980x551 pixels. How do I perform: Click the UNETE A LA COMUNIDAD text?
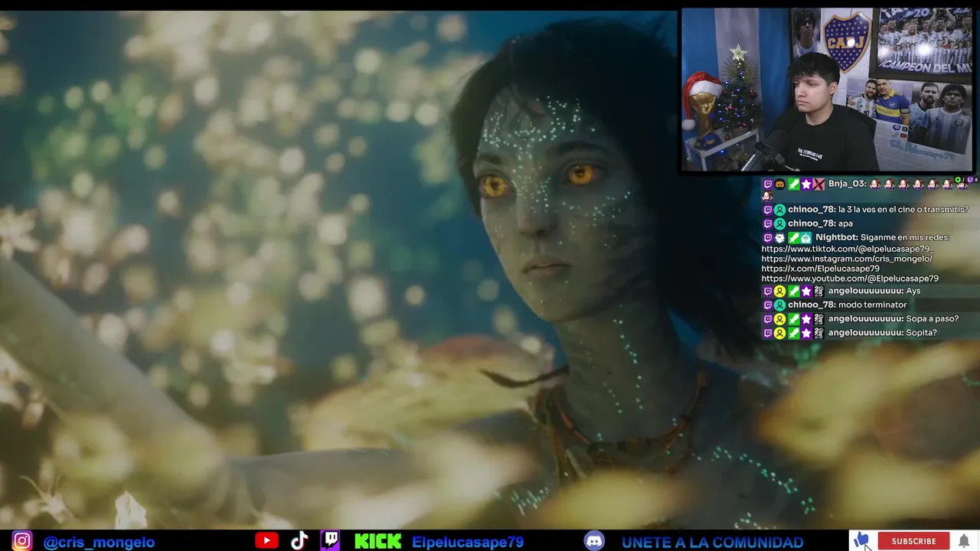click(713, 543)
